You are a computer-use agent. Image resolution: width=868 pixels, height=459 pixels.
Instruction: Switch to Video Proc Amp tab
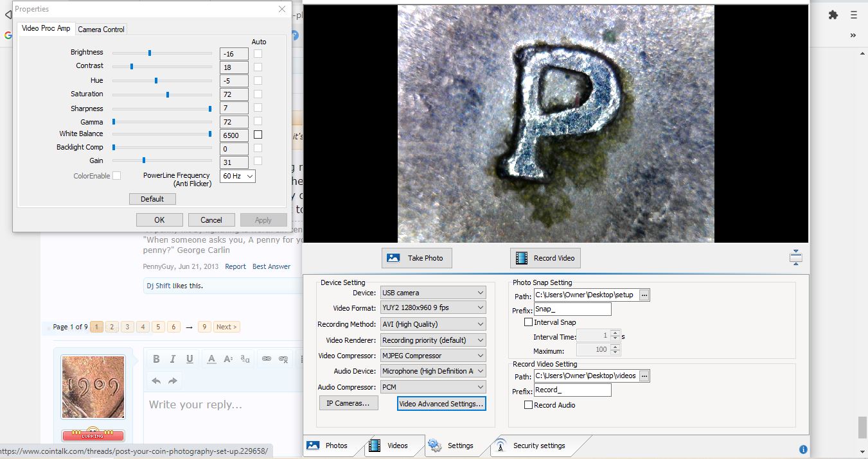pos(46,28)
